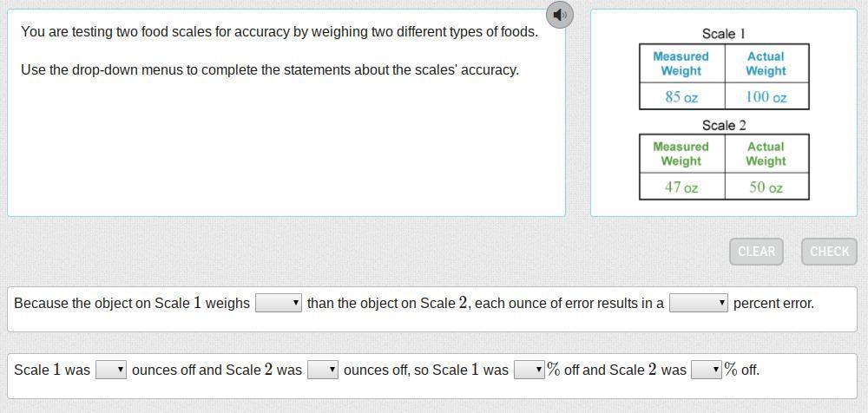This screenshot has width=868, height=413.
Task: Expand the Scale 1 ounces off dropdown
Action: 111,370
